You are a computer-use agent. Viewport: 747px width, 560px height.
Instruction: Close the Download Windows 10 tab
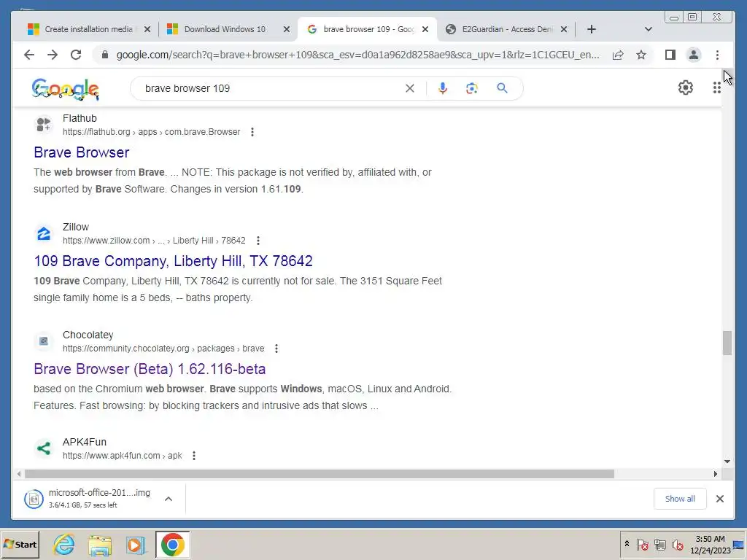point(286,29)
